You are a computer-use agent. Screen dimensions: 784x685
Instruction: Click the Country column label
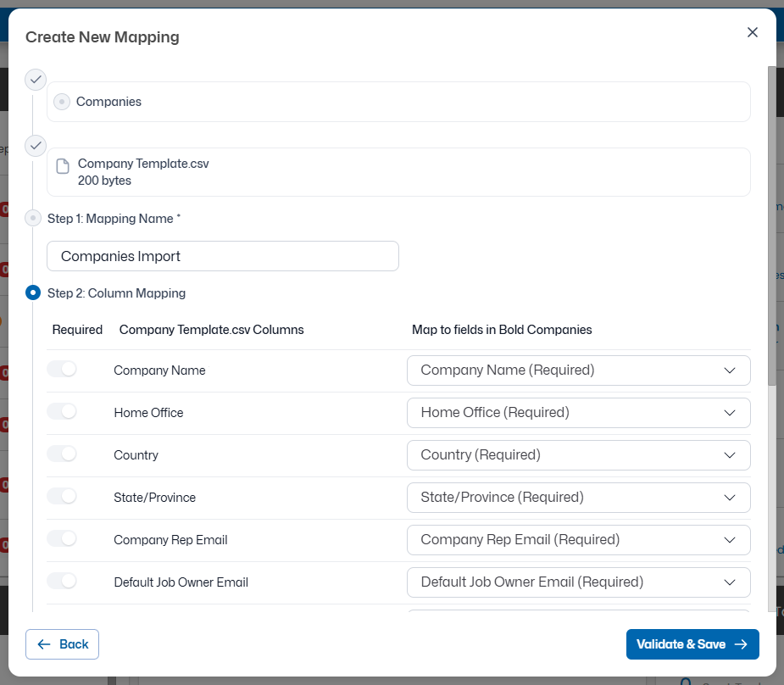[x=136, y=455]
